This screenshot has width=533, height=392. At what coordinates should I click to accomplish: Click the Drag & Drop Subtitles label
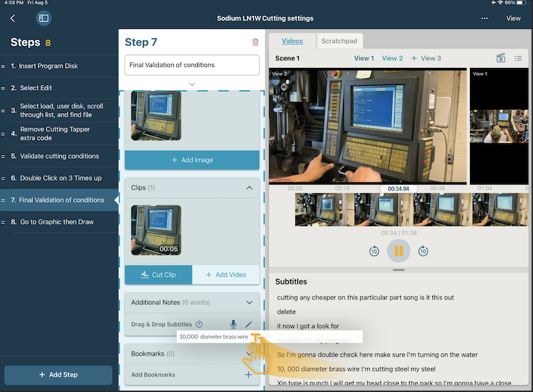tap(162, 324)
